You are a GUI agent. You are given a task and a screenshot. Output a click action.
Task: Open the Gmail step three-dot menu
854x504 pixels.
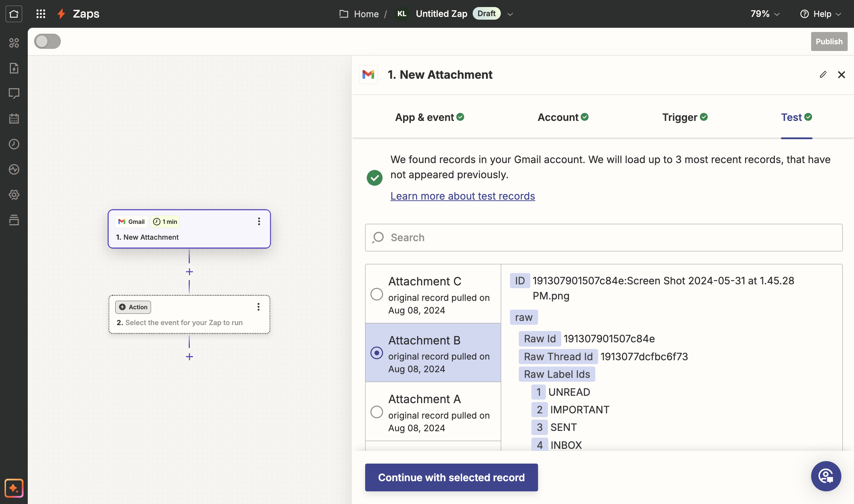[259, 221]
